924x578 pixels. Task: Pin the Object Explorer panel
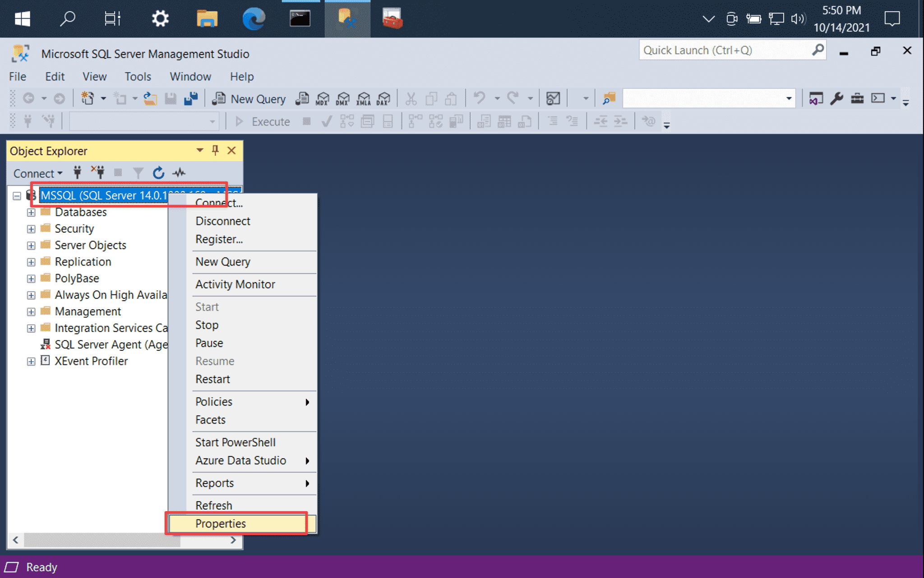[x=215, y=150]
